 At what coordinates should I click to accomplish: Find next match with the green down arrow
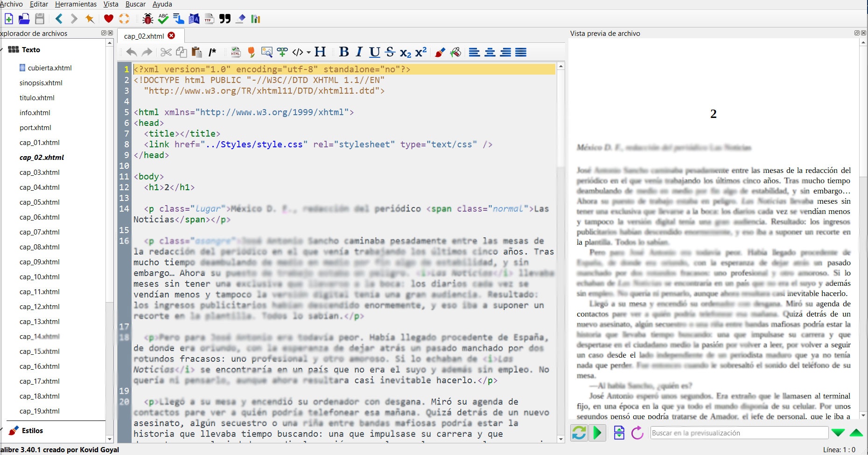(838, 433)
